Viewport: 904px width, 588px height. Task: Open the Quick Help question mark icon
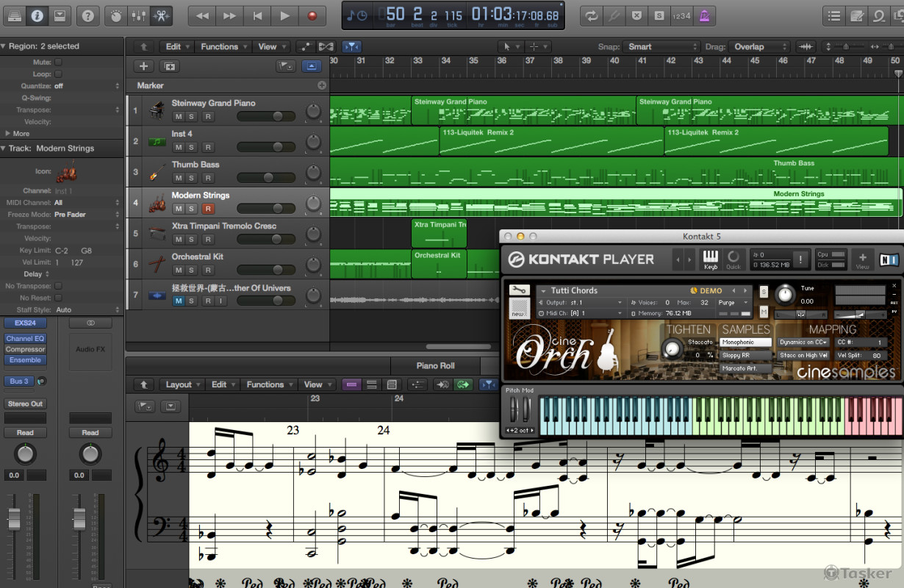pos(87,15)
